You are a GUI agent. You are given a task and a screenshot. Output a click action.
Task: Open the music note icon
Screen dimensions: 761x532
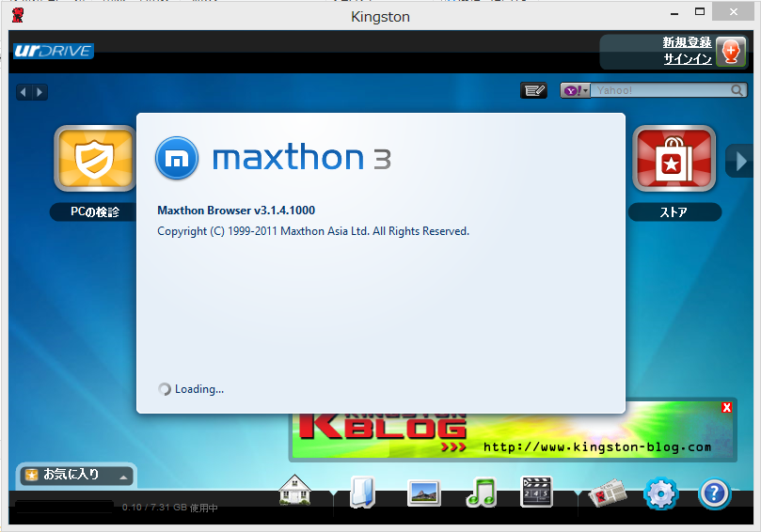point(481,493)
